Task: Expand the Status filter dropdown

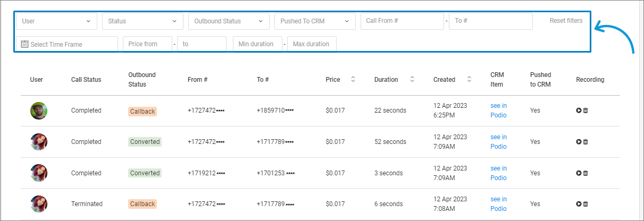Action: click(143, 21)
